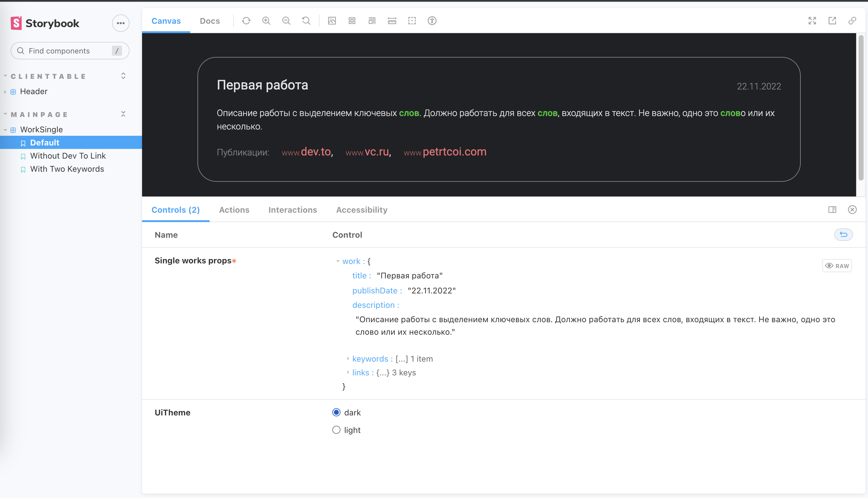Switch to the Docs tab
Viewport: 868px width, 498px height.
point(209,21)
